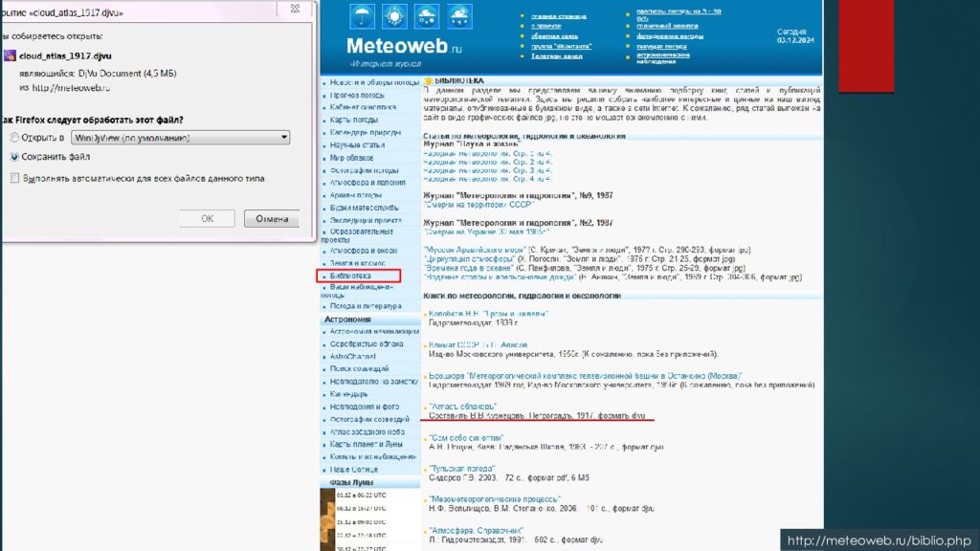The width and height of the screenshot is (980, 551).
Task: Open "Фотографии созвездий" sidebar item
Action: tap(369, 419)
